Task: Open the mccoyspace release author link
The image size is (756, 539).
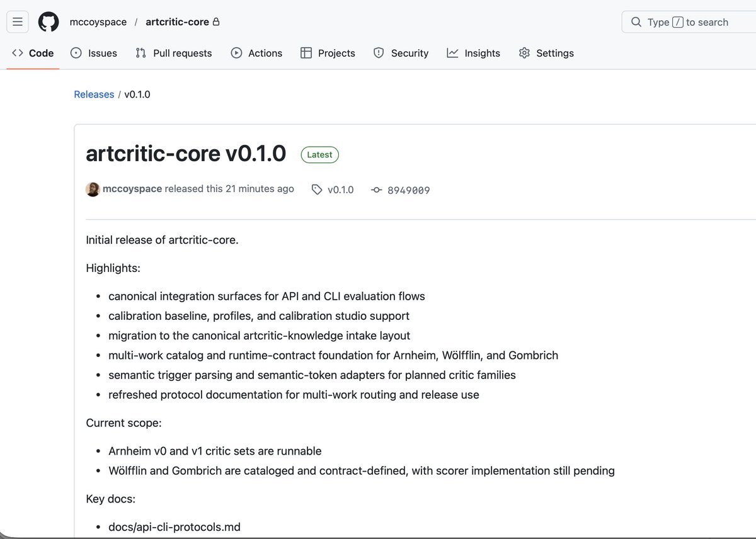Action: tap(132, 189)
